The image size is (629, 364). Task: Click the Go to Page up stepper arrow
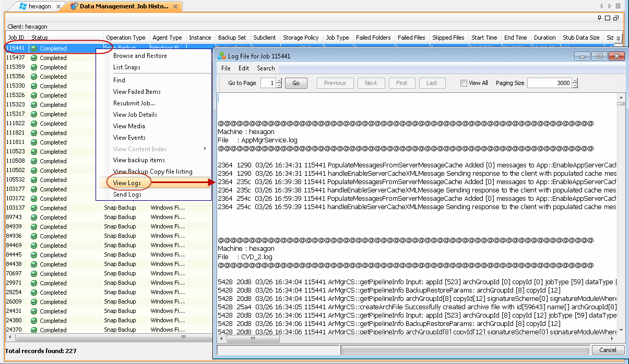pyautogui.click(x=280, y=81)
